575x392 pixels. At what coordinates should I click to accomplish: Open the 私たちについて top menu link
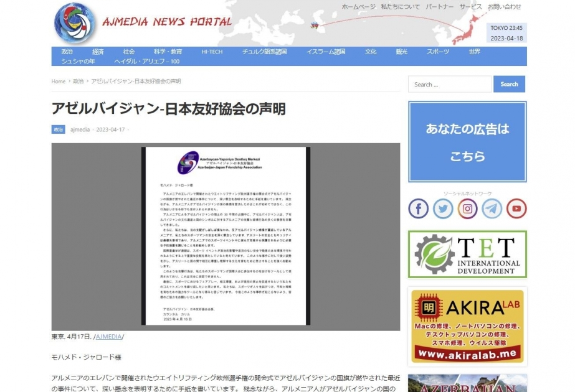click(401, 7)
